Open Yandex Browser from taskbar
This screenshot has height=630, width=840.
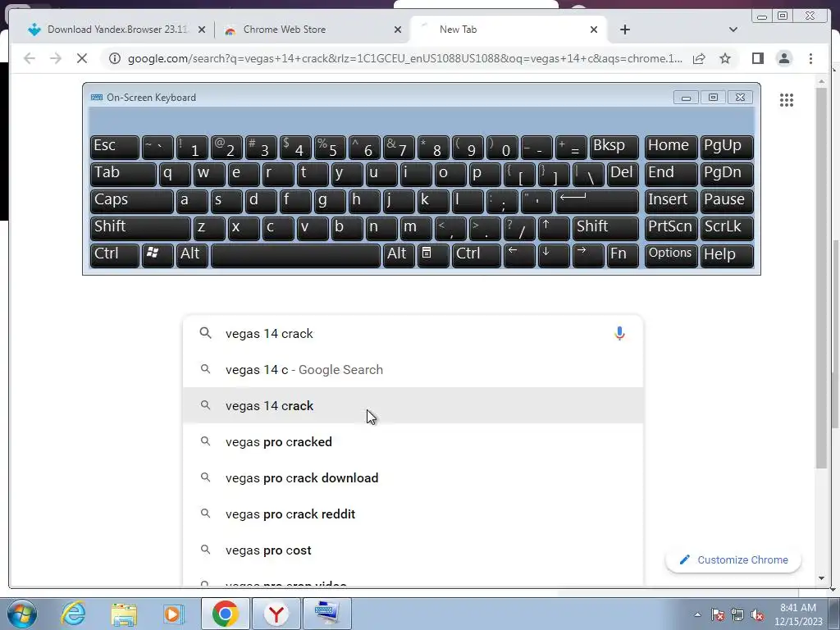pos(276,614)
